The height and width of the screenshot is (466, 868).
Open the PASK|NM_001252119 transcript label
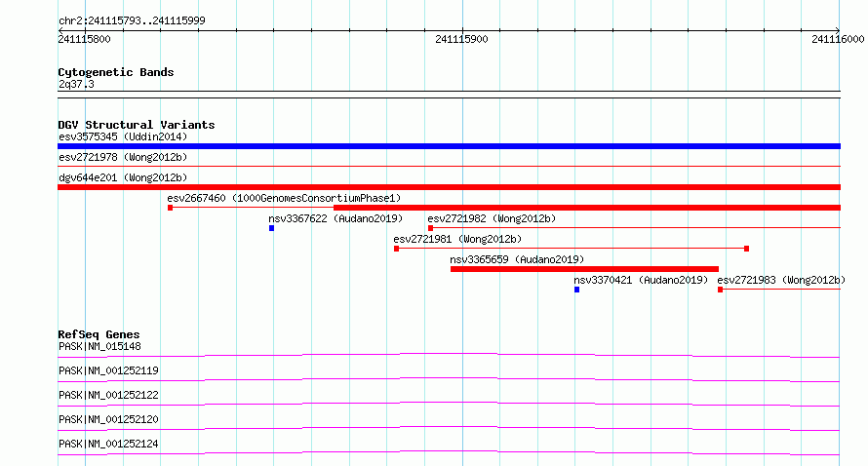pos(108,370)
